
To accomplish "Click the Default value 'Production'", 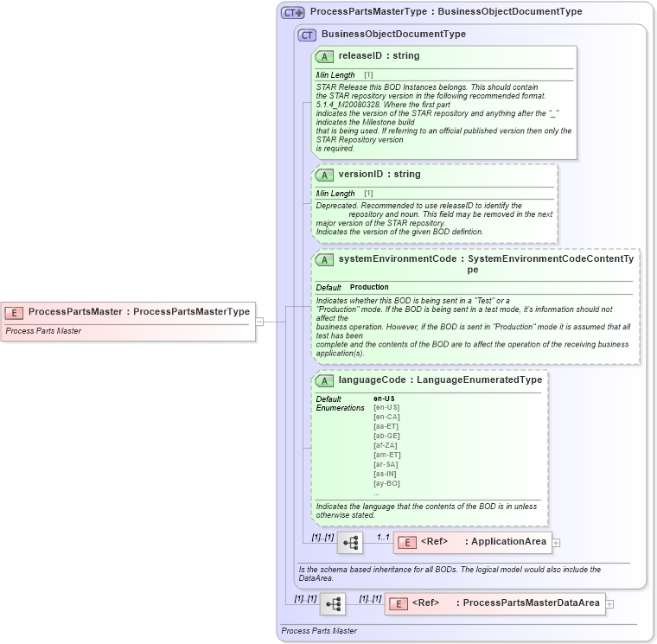I will click(369, 287).
